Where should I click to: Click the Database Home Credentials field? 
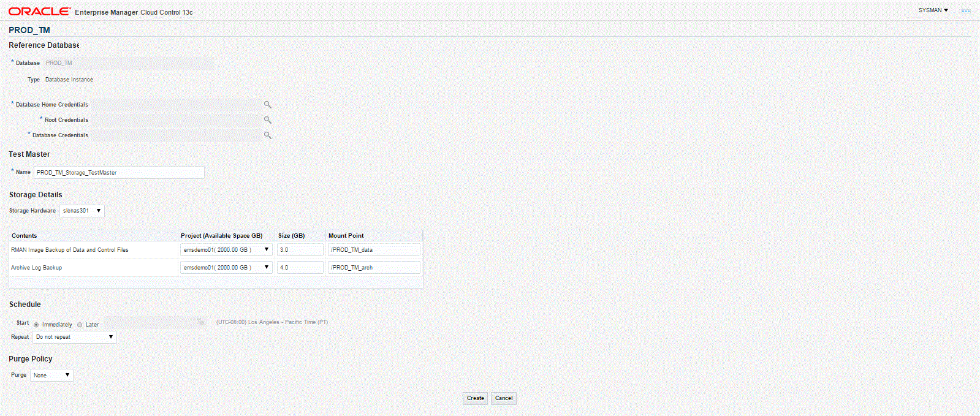click(x=176, y=105)
